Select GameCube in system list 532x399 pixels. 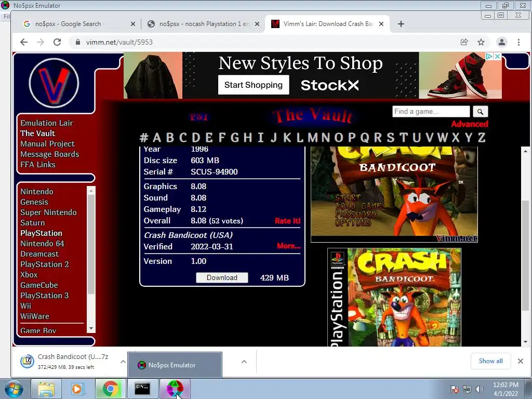[x=39, y=285]
